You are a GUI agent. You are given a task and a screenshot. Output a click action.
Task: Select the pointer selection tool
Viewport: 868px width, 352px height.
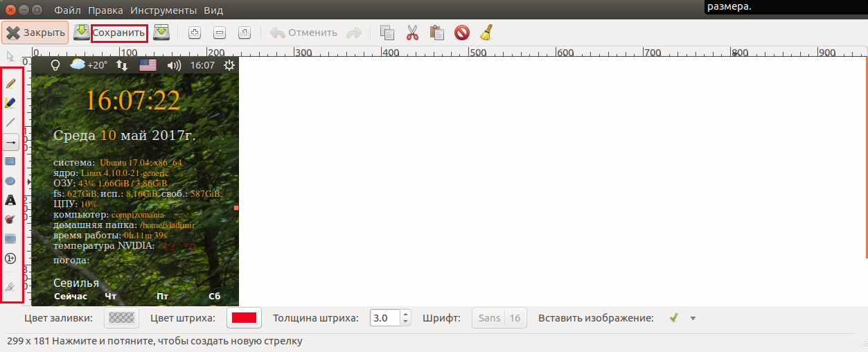click(10, 56)
